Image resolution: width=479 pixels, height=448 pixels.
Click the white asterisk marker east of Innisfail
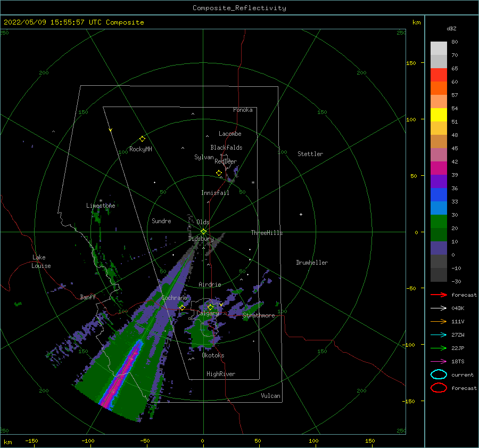253,183
